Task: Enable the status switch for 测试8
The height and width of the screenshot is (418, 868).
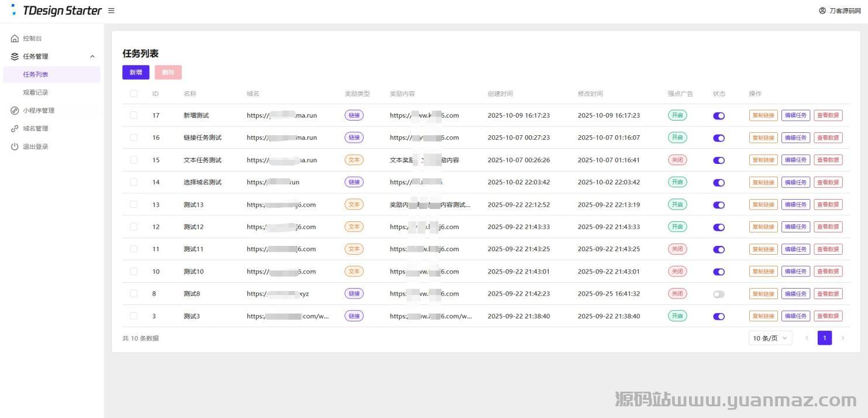Action: point(719,294)
